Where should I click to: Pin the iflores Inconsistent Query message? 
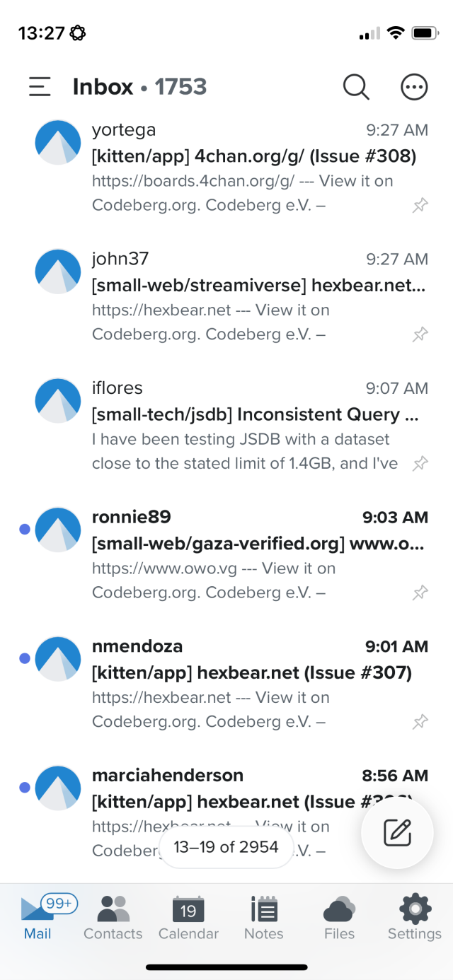pos(420,463)
